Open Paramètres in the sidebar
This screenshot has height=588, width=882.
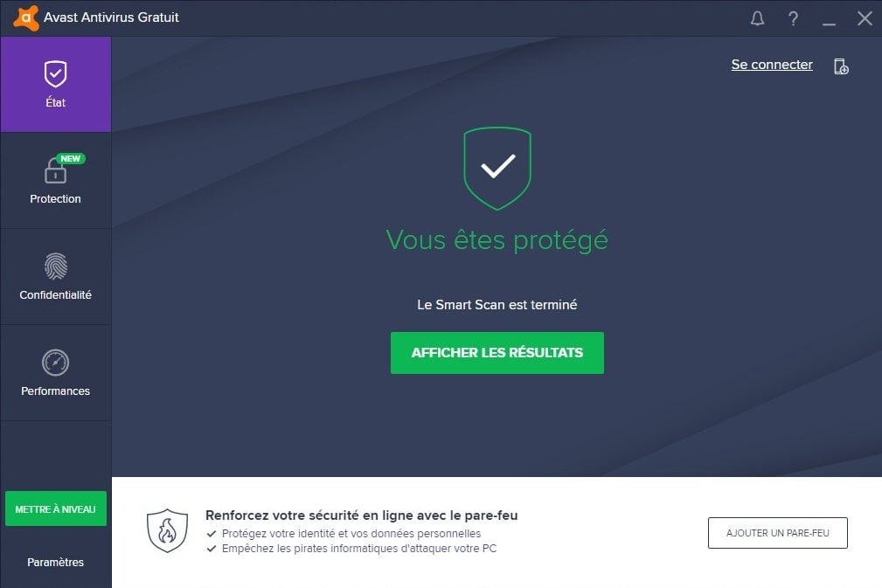coord(56,562)
